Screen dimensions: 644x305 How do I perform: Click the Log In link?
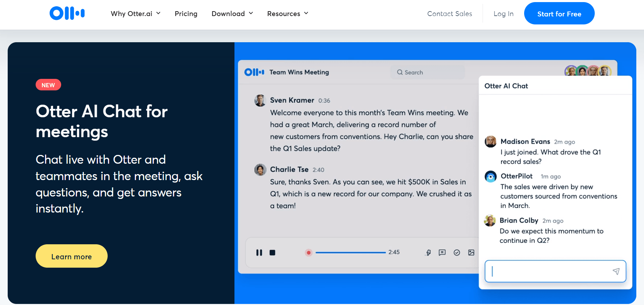pos(504,14)
